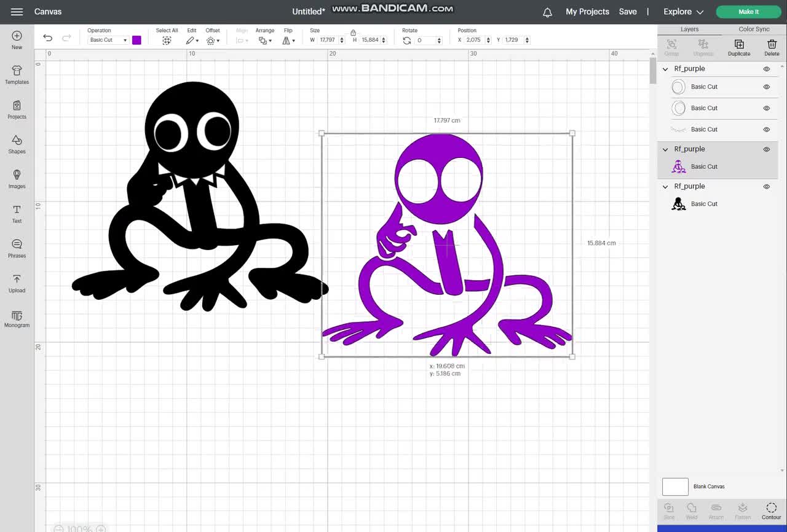Group the layers
Screen dimensions: 787x532
(x=671, y=47)
